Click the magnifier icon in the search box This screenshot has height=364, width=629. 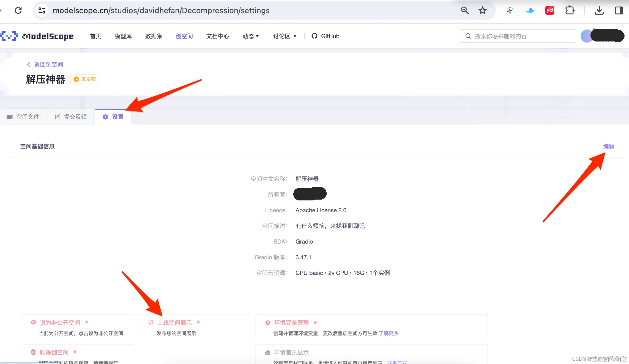(x=468, y=36)
